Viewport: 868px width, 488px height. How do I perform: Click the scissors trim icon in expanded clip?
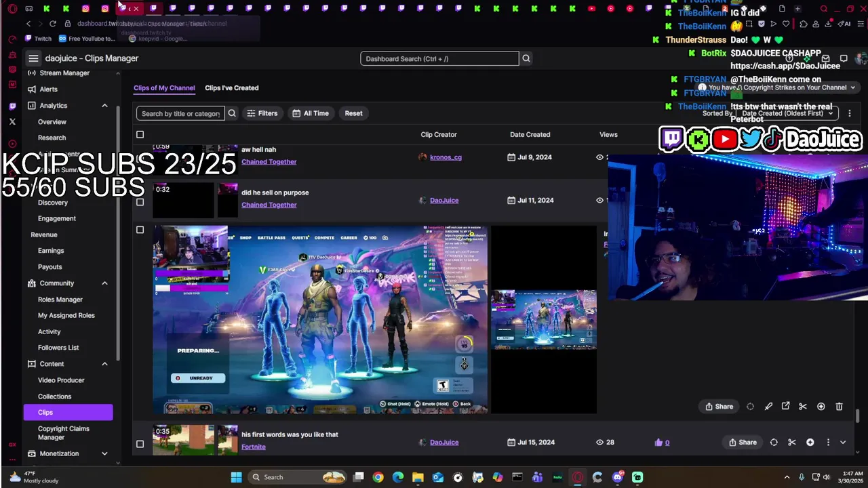803,407
